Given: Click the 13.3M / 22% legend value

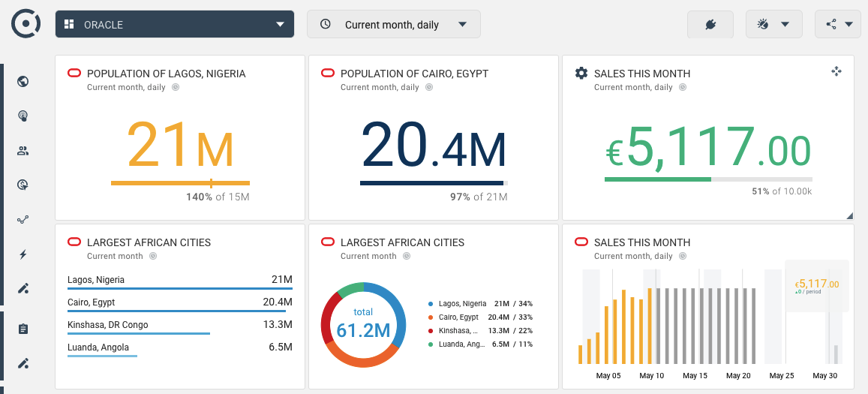Looking at the screenshot, I should [x=510, y=331].
